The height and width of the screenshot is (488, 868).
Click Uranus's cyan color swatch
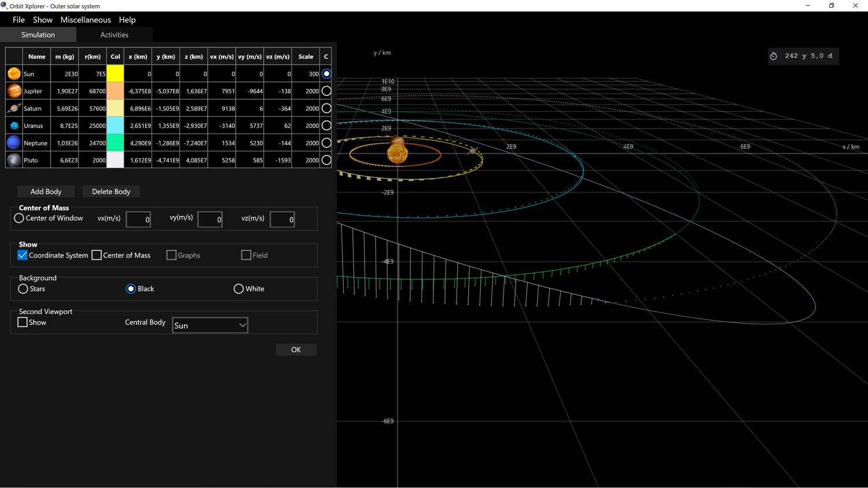(x=115, y=125)
